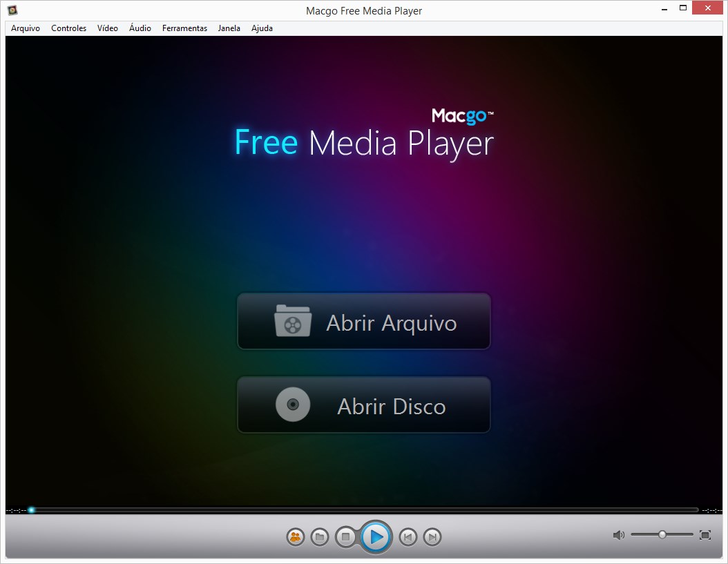The width and height of the screenshot is (728, 564).
Task: Open the Áudio menu
Action: click(140, 28)
